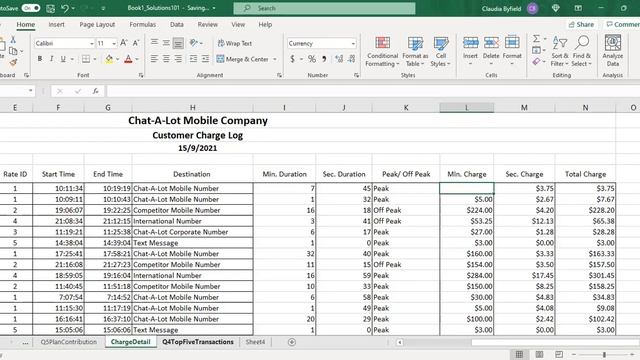Switch to Q4TopFiveTransactions sheet
The height and width of the screenshot is (360, 640).
tap(198, 342)
